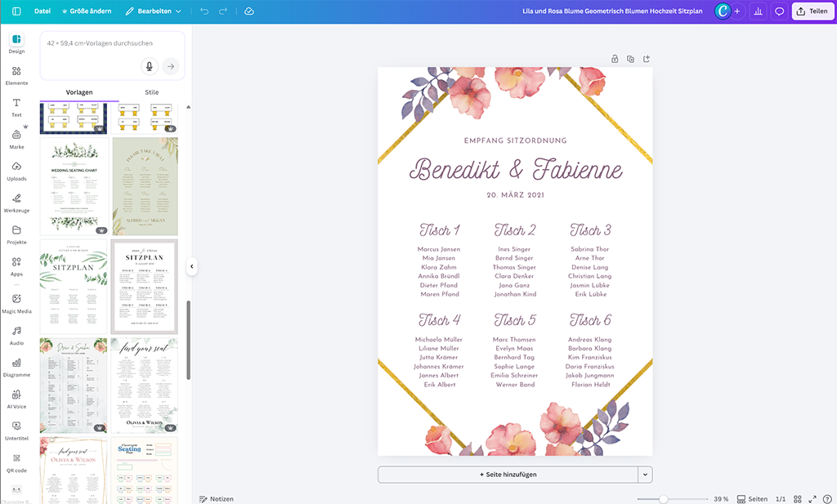837x504 pixels.
Task: Expand the add page dropdown arrow
Action: point(646,474)
